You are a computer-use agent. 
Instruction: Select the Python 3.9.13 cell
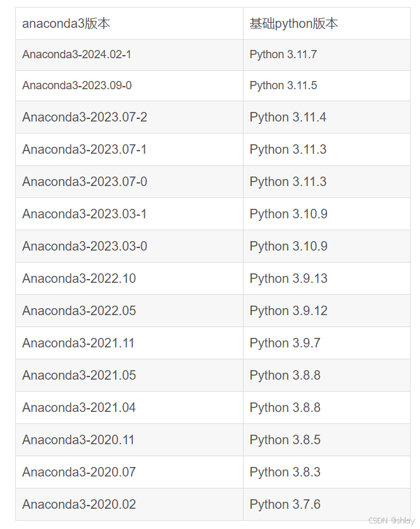326,278
